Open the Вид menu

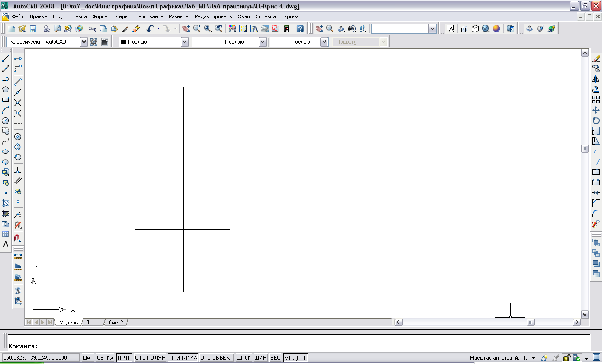(x=57, y=16)
